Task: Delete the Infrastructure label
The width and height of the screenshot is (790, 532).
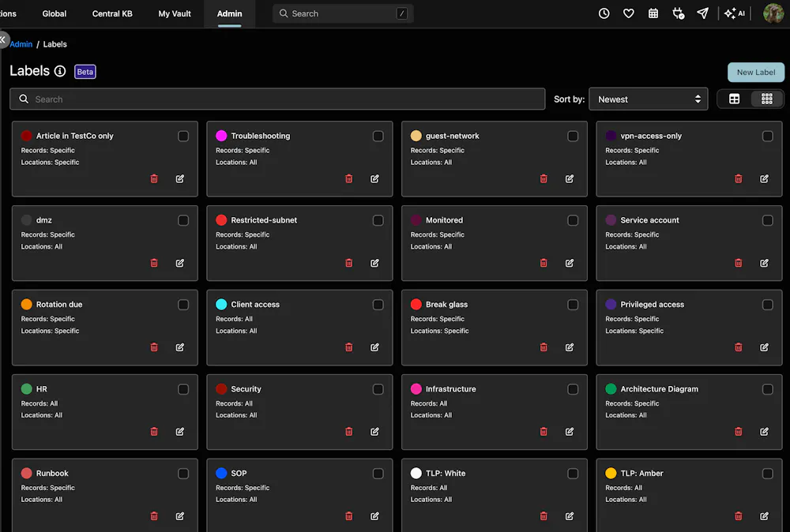Action: (544, 431)
